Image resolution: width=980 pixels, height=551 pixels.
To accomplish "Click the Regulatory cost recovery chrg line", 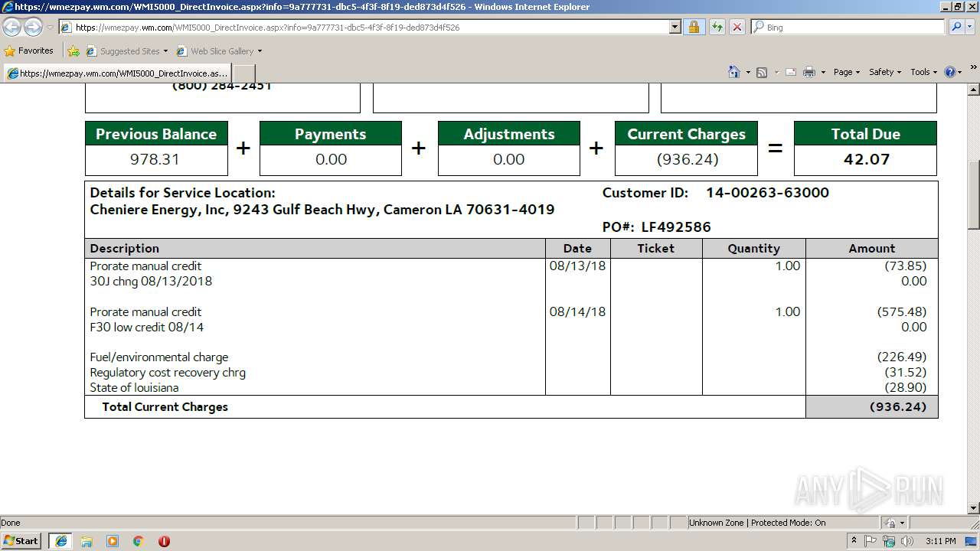I will click(168, 373).
